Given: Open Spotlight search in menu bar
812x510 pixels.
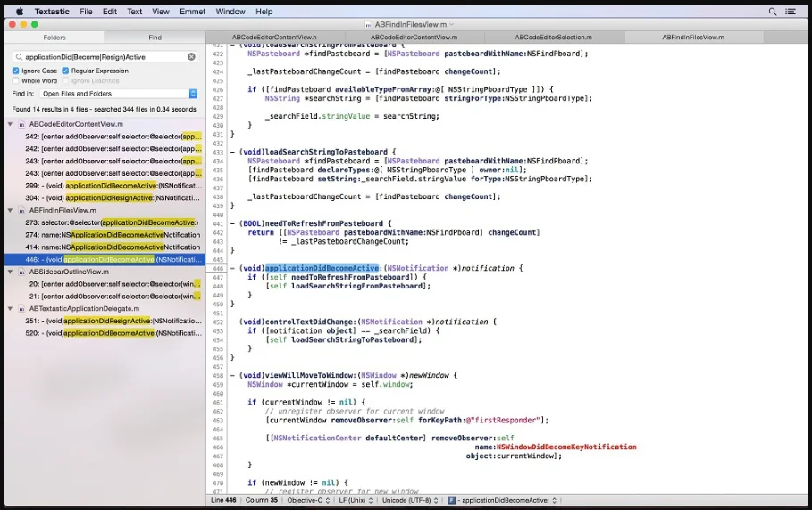Looking at the screenshot, I should [x=772, y=12].
